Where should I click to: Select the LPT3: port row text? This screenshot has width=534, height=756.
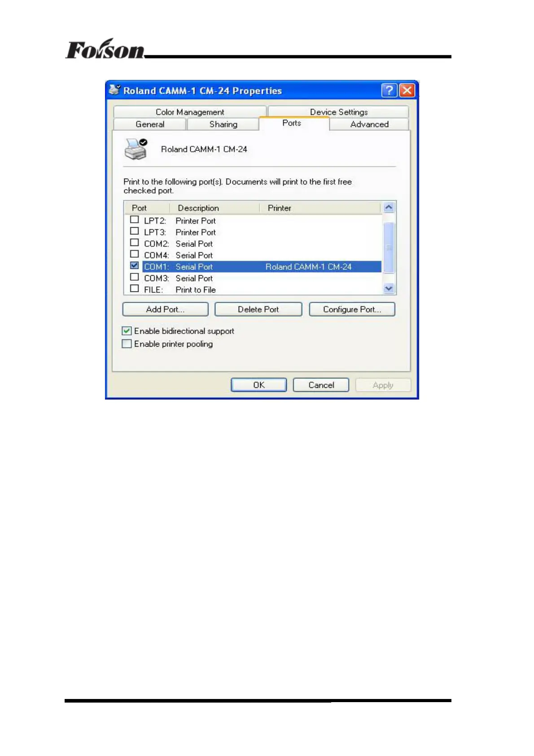coord(155,232)
